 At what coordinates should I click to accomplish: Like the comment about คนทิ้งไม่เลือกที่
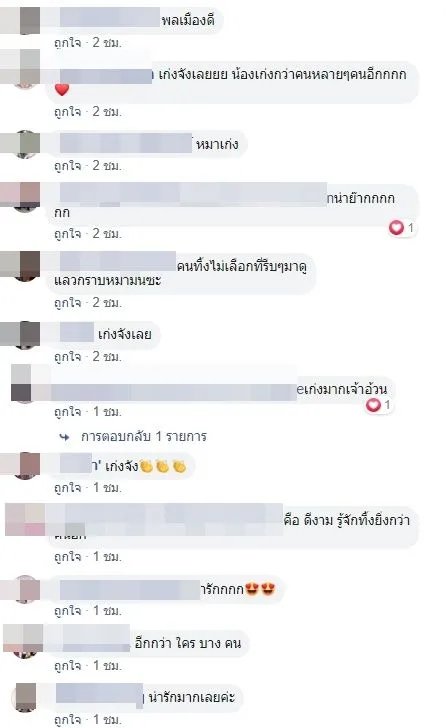pyautogui.click(x=68, y=303)
